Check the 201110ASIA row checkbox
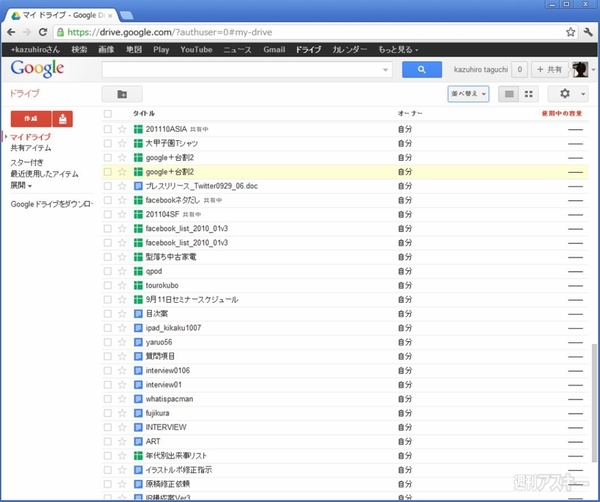The height and width of the screenshot is (502, 600). pyautogui.click(x=108, y=129)
